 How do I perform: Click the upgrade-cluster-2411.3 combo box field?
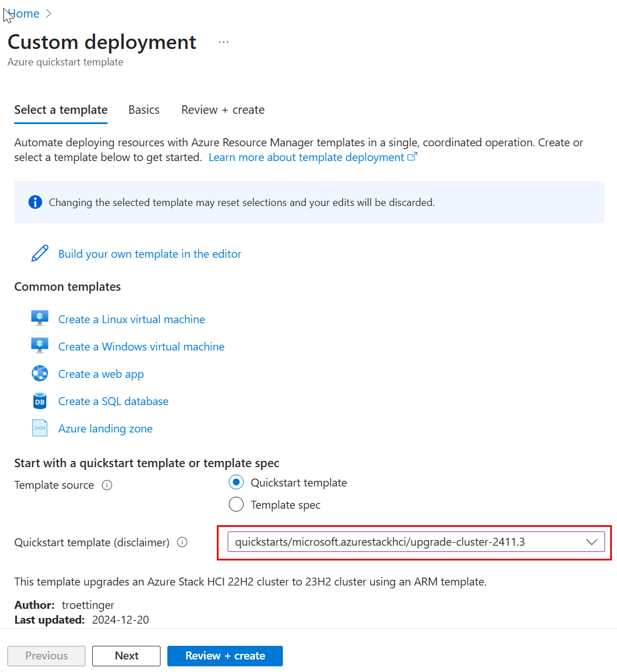[398, 542]
